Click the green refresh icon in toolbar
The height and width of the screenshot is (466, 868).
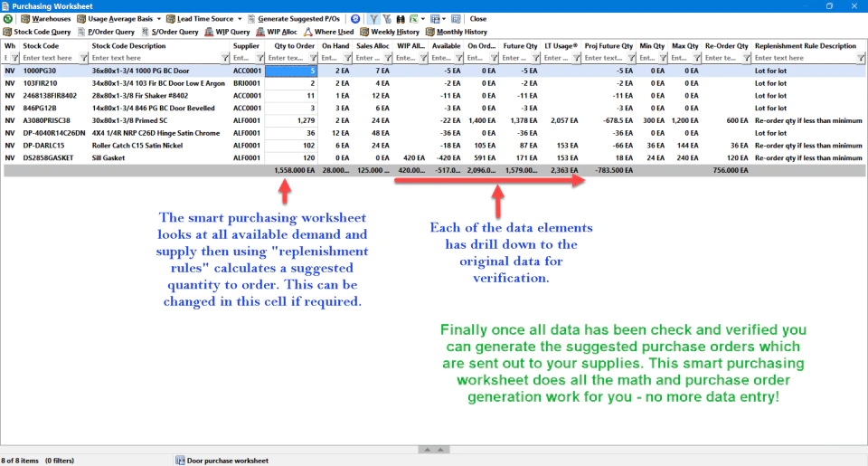pos(8,19)
